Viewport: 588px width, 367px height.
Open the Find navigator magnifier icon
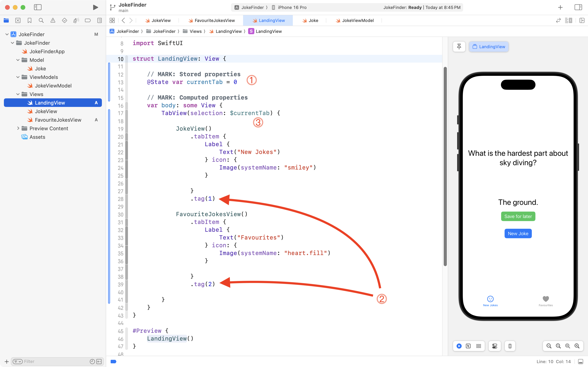(x=41, y=20)
